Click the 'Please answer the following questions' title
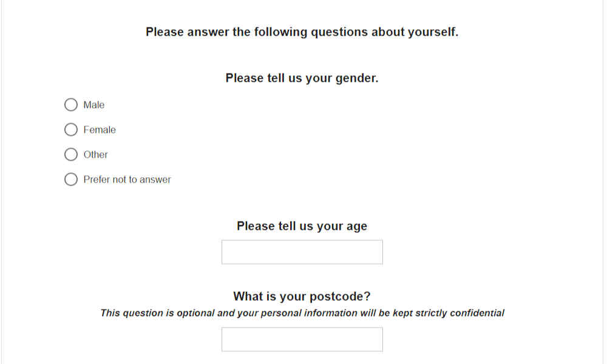Image resolution: width=607 pixels, height=364 pixels. pyautogui.click(x=302, y=32)
